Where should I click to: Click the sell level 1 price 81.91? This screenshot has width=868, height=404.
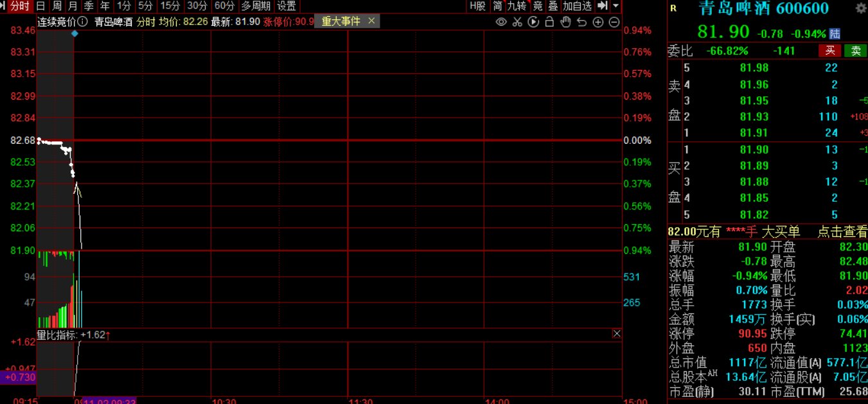coord(754,133)
